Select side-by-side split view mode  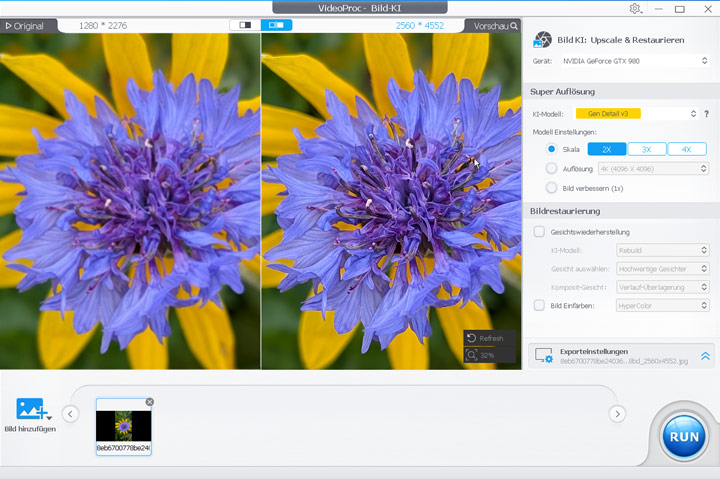coord(276,25)
